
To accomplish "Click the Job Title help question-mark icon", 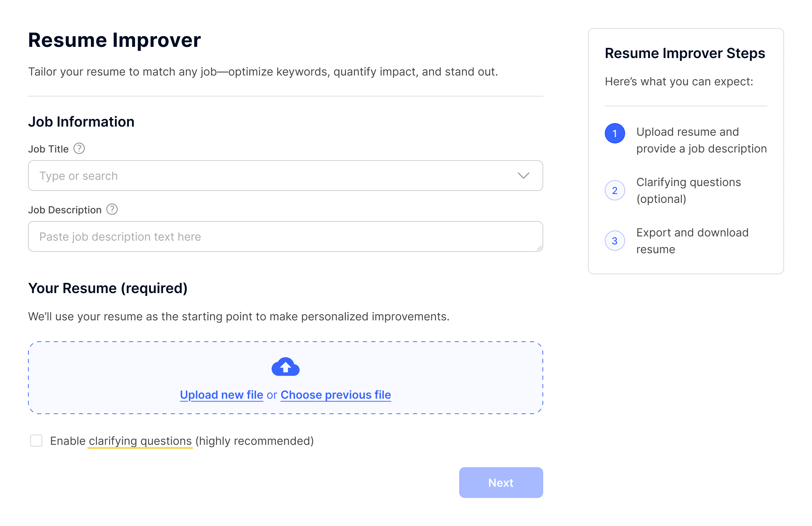I will pos(79,149).
